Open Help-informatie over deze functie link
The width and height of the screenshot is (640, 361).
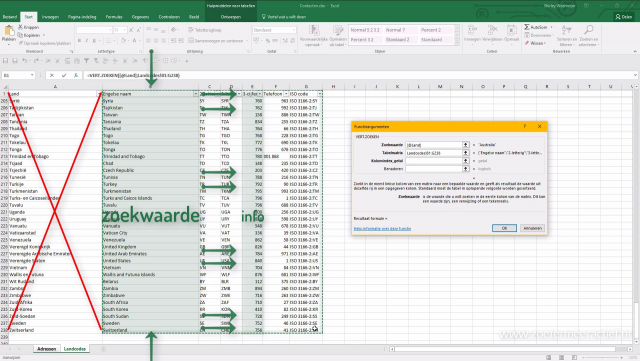382,229
